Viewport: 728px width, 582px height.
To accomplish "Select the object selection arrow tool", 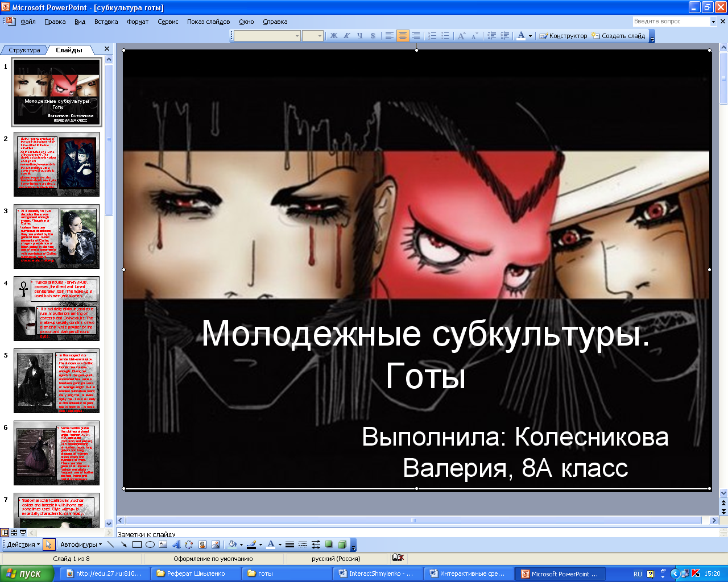I will (48, 544).
